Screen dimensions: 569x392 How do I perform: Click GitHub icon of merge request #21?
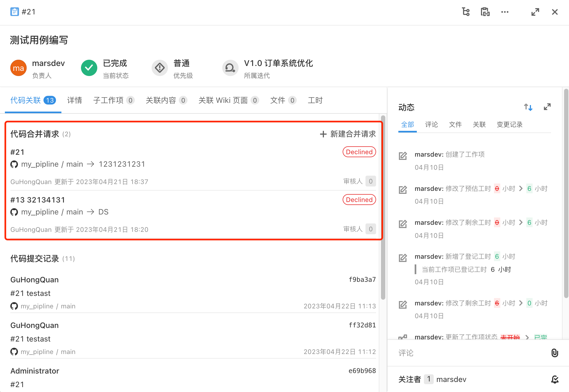pos(14,164)
